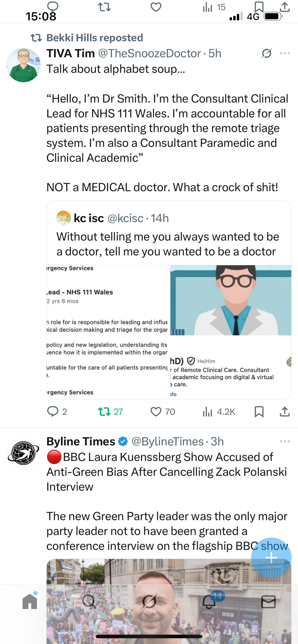Open Grok from the bottom navigation
Image resolution: width=298 pixels, height=644 pixels.
tap(149, 602)
